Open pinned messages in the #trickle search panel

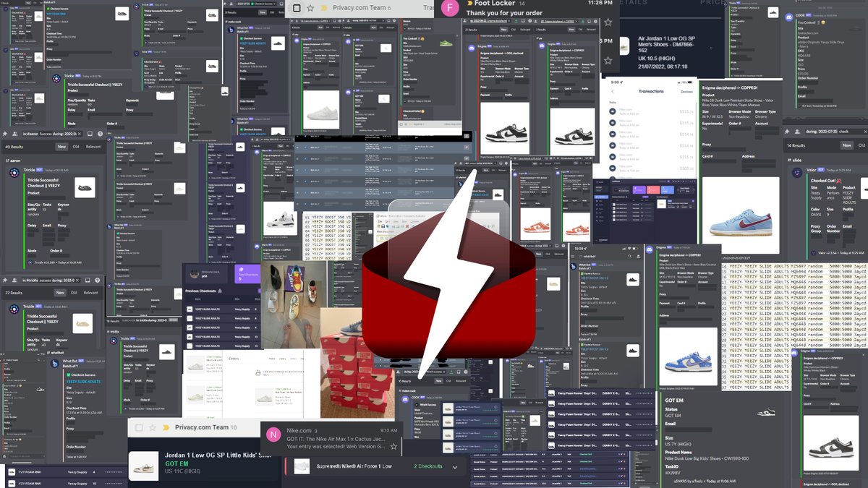click(5, 280)
